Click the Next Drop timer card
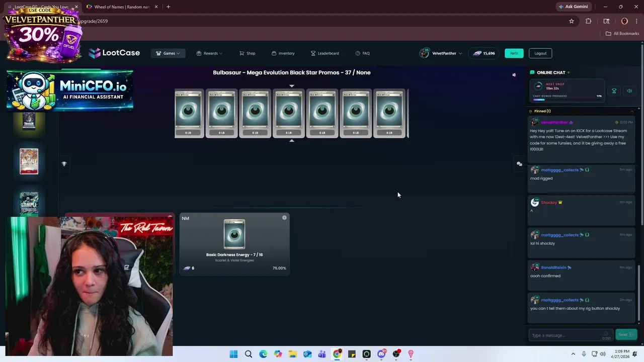644x362 pixels. tap(568, 91)
